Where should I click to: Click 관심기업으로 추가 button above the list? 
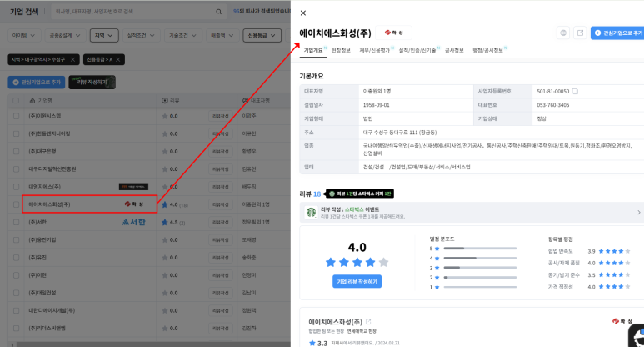pyautogui.click(x=37, y=83)
